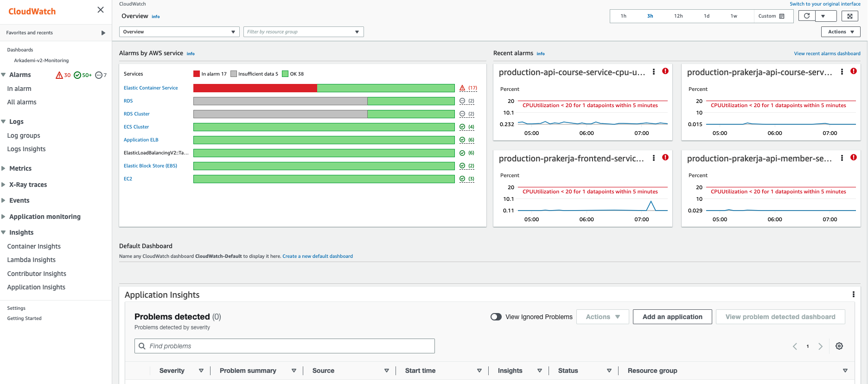Click the refresh dashboard icon
This screenshot has height=384, width=868.
click(x=807, y=16)
